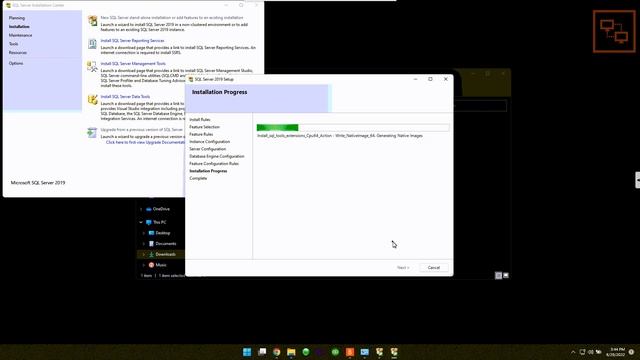
Task: Open File Explorer from the taskbar
Action: click(291, 352)
